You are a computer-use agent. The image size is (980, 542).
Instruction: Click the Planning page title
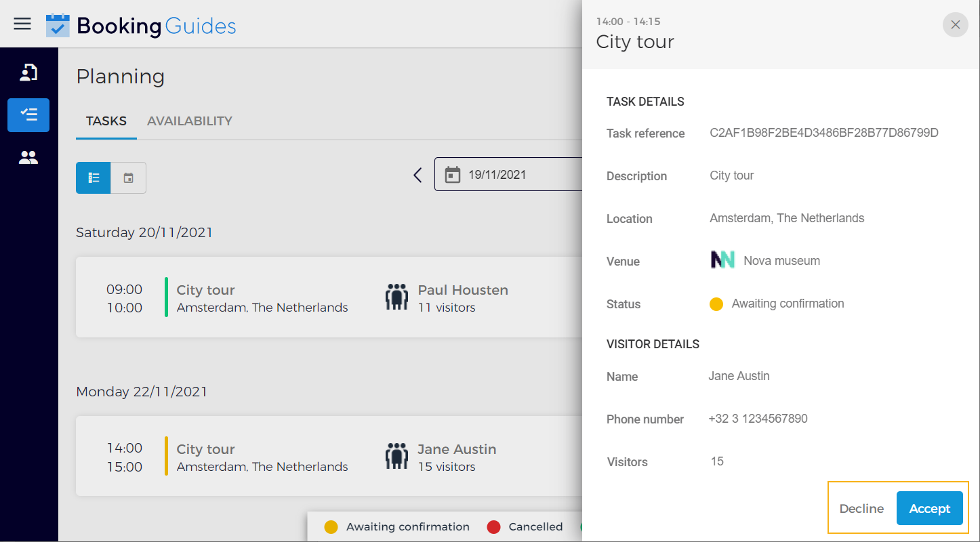coord(121,77)
